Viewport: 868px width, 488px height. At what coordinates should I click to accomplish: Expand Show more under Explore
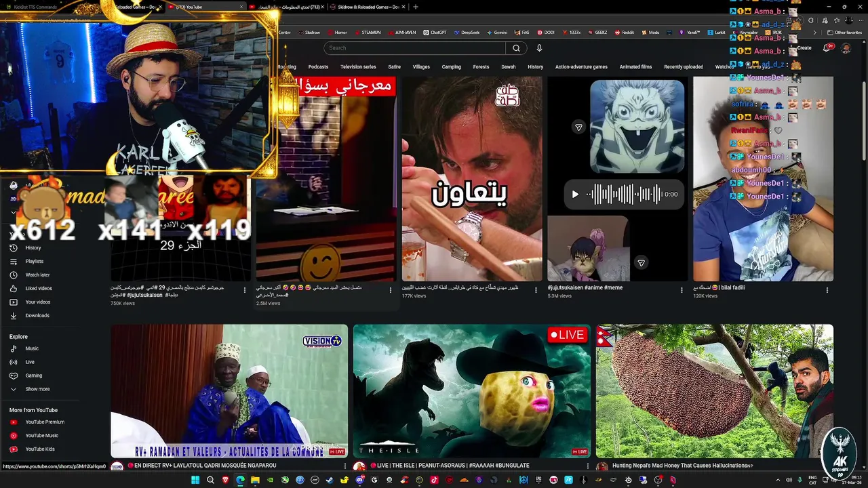37,389
